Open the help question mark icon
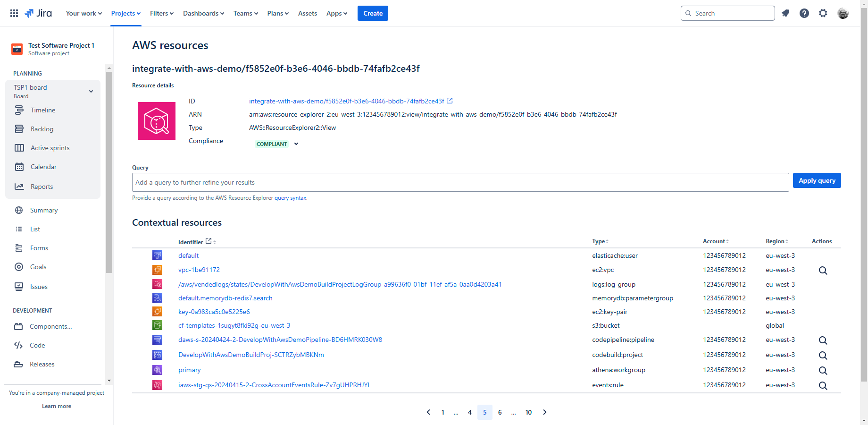 point(804,13)
